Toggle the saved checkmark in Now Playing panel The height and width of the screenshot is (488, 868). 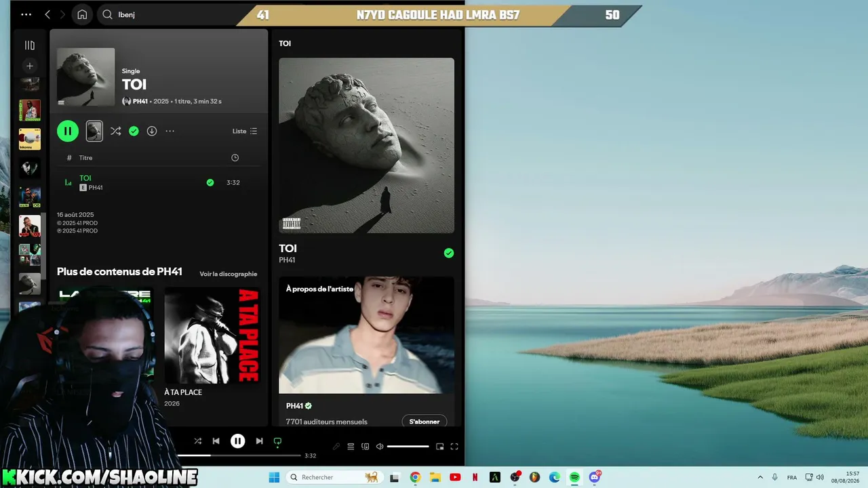449,253
